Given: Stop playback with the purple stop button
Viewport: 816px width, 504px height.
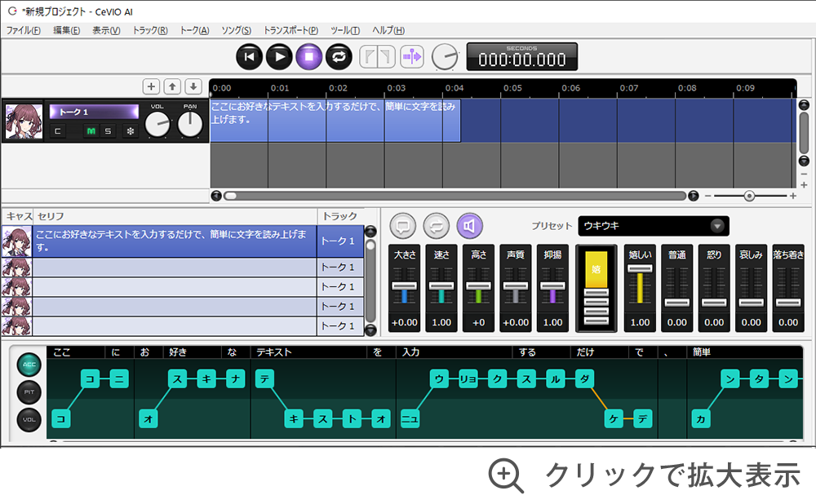Looking at the screenshot, I should pyautogui.click(x=309, y=57).
